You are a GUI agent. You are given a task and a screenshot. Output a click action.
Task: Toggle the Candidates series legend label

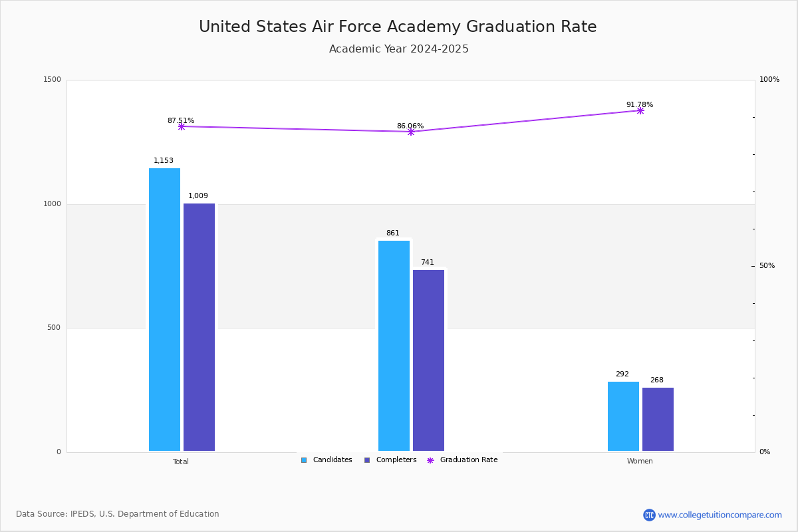click(x=332, y=460)
